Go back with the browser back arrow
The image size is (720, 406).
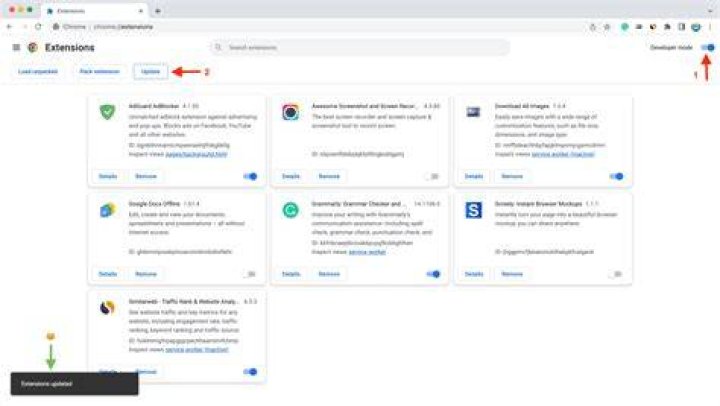tap(9, 27)
